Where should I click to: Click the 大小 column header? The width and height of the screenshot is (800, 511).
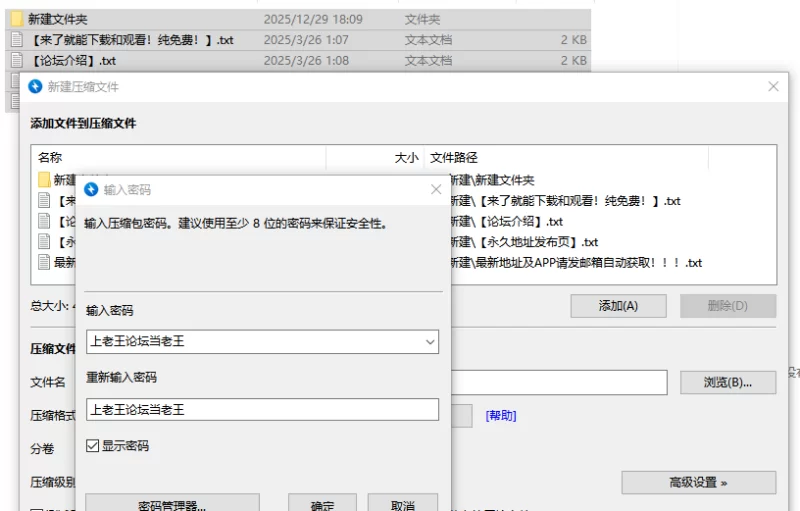pyautogui.click(x=406, y=157)
